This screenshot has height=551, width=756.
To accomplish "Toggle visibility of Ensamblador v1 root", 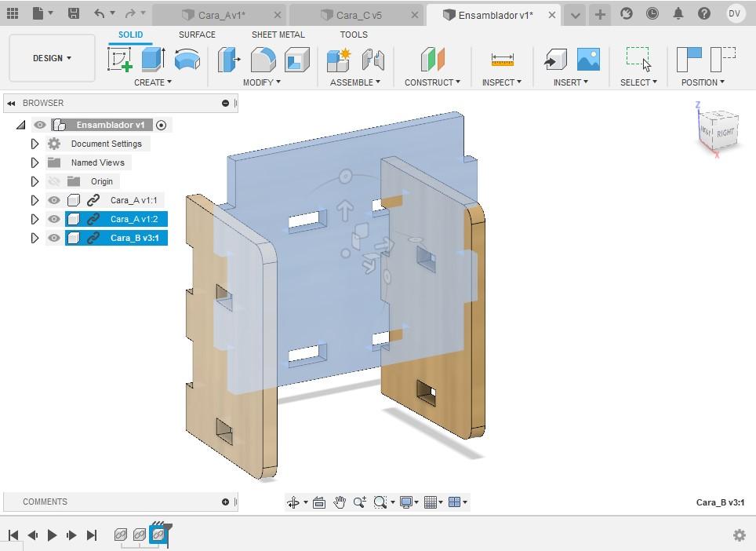I will [x=39, y=125].
